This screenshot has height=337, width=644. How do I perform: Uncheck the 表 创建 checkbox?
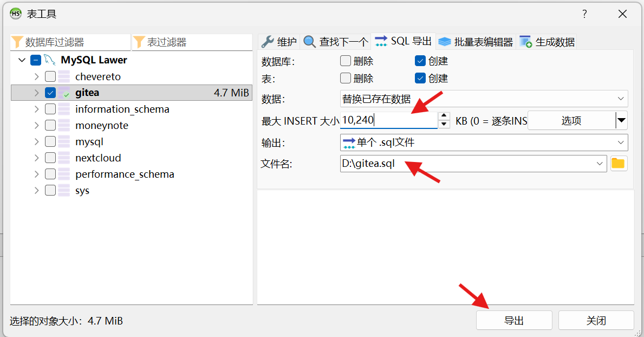pyautogui.click(x=420, y=78)
